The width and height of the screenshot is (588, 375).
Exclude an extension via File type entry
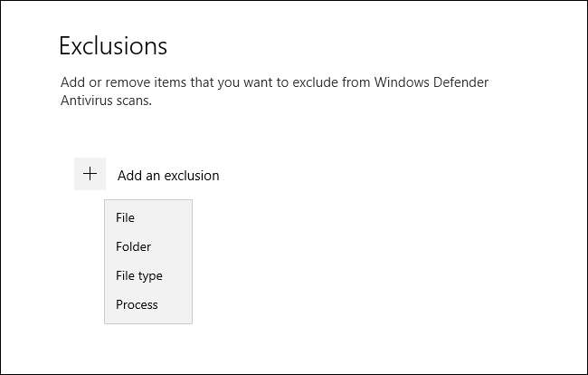pyautogui.click(x=138, y=275)
